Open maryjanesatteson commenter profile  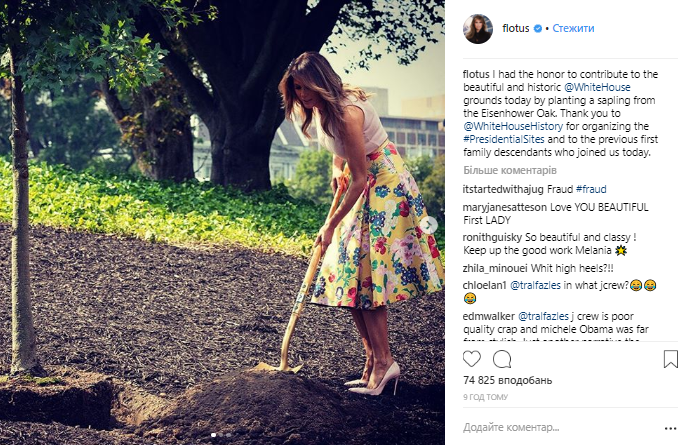tap(510, 207)
